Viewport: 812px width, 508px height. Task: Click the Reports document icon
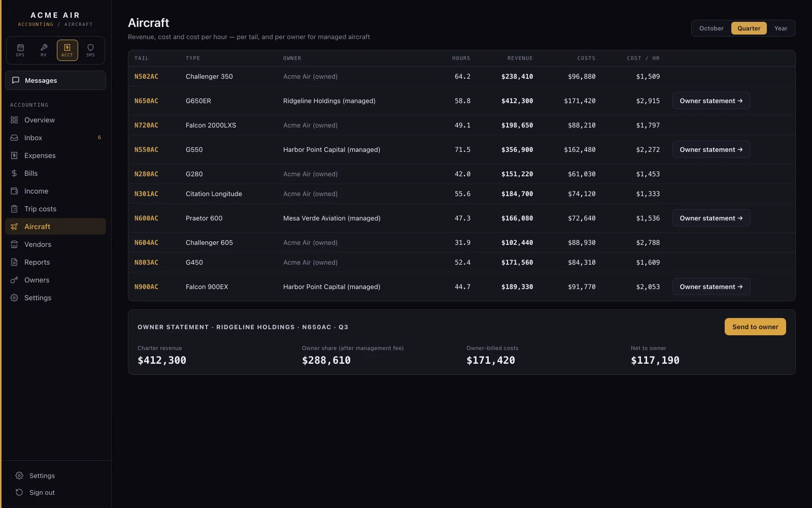pos(14,262)
